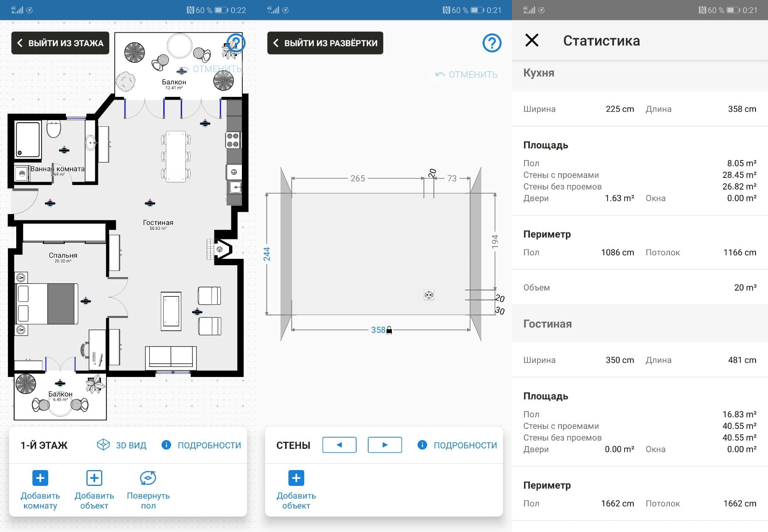
Task: Tap add object icon on floor panel
Action: 94,478
